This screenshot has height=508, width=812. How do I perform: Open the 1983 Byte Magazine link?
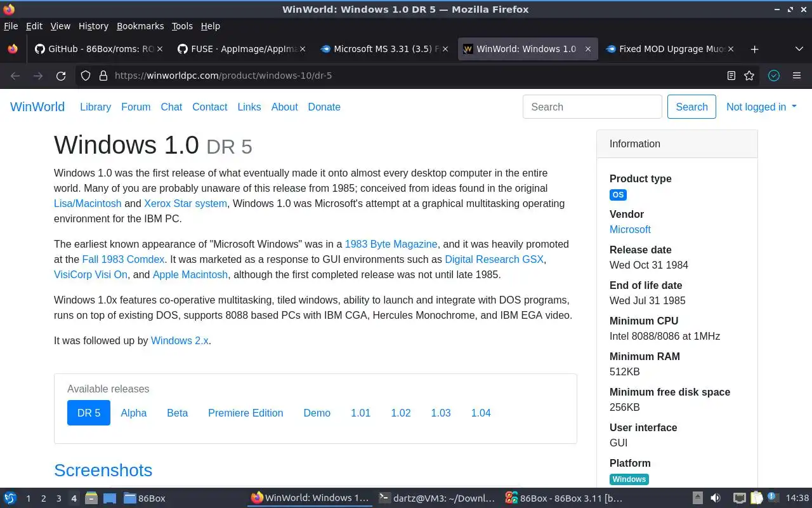[x=391, y=244]
